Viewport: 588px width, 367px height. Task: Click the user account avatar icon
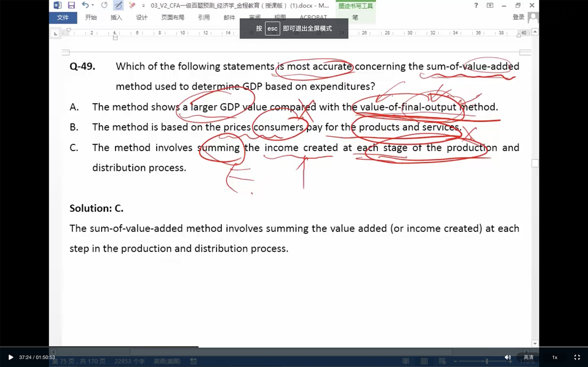coord(533,17)
